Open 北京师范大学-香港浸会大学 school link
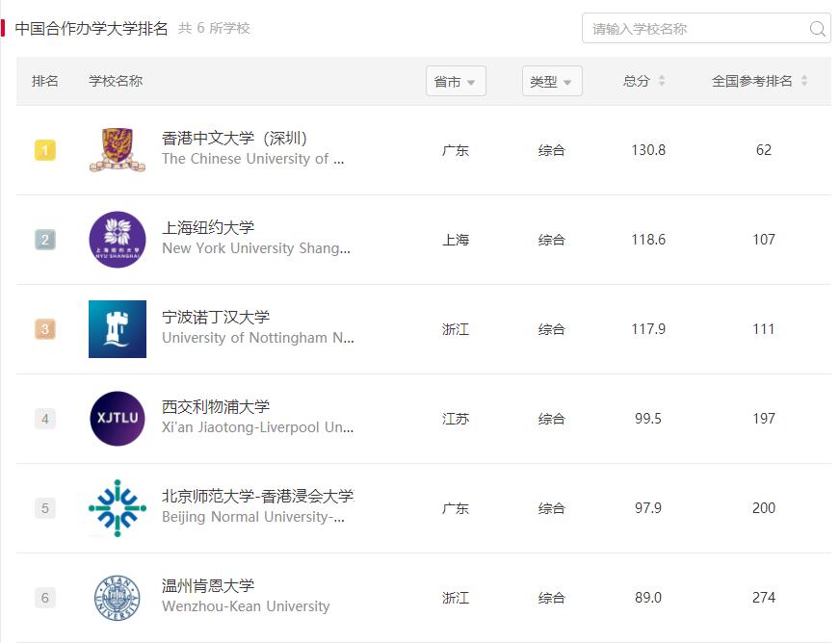The height and width of the screenshot is (643, 840). click(257, 496)
